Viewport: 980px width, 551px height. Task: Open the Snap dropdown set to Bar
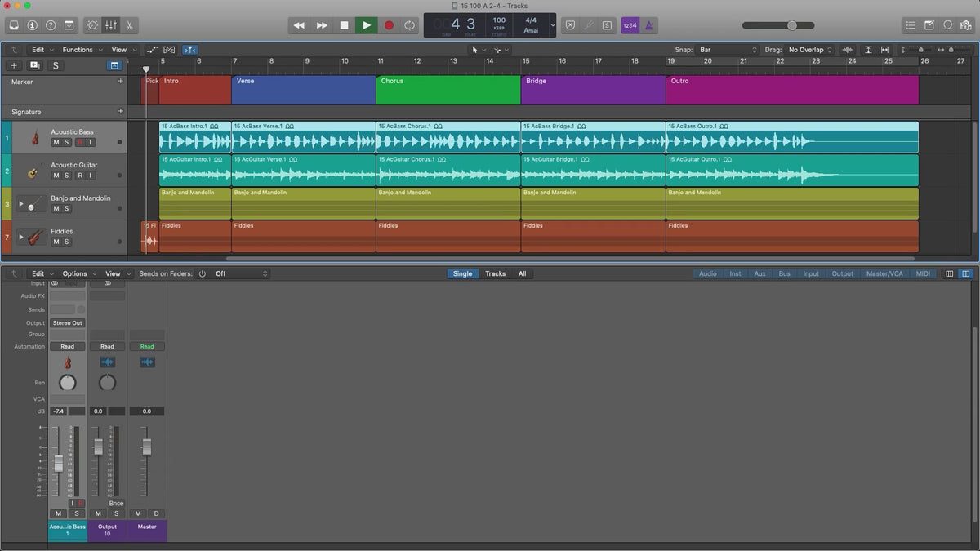click(x=728, y=50)
